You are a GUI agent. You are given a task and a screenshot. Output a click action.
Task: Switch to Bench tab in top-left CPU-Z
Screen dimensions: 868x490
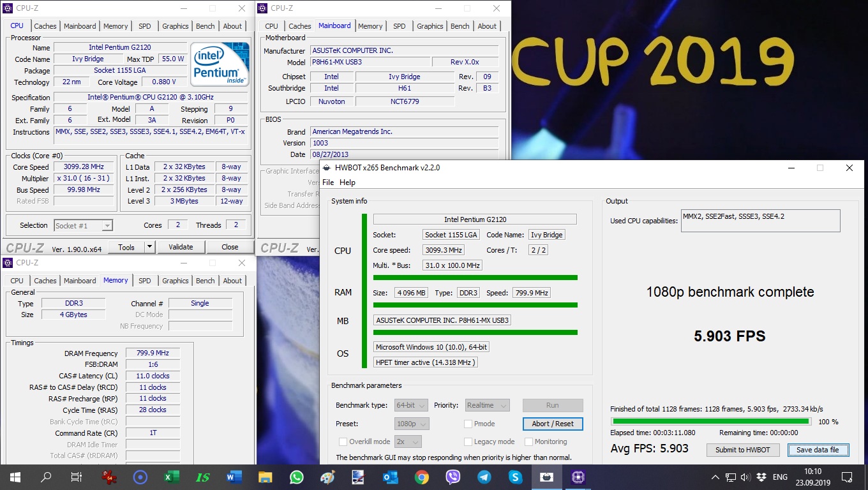tap(206, 26)
